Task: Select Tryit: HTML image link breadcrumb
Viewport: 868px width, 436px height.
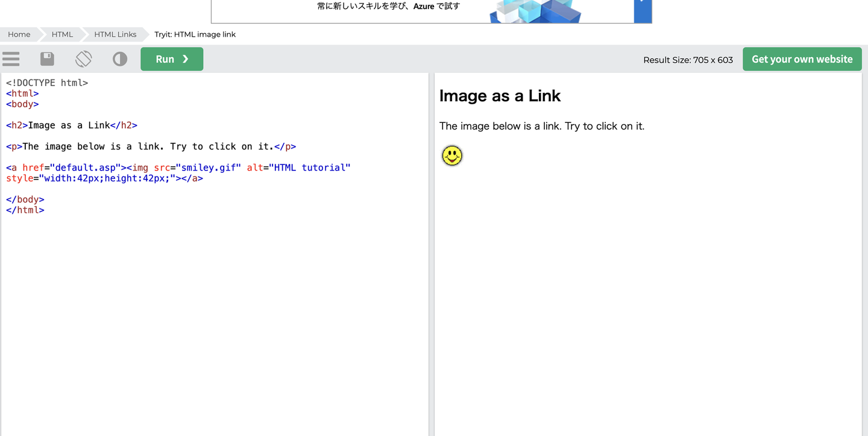Action: [x=195, y=34]
